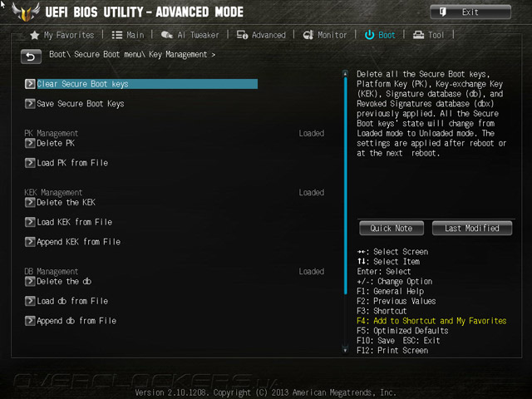The image size is (532, 399).
Task: Click the blue scrollbar thumb
Action: pos(346,185)
